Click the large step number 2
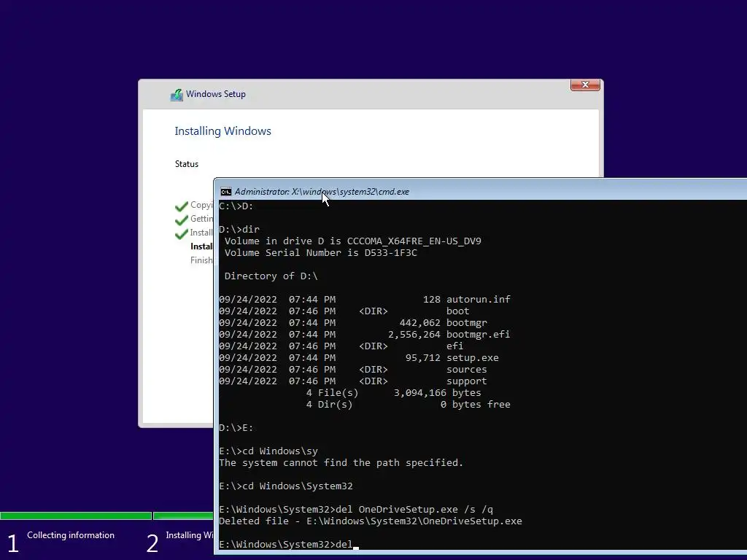 (152, 543)
